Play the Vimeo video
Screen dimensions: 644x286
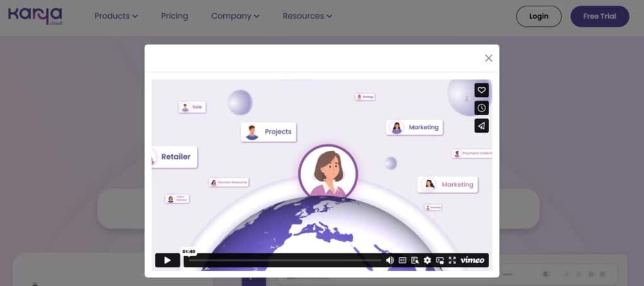(167, 260)
